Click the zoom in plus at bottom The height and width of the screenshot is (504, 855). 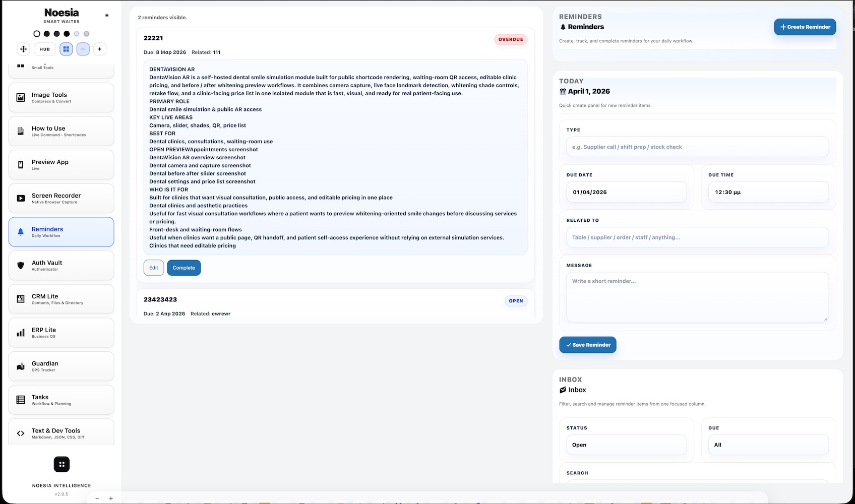[111, 498]
